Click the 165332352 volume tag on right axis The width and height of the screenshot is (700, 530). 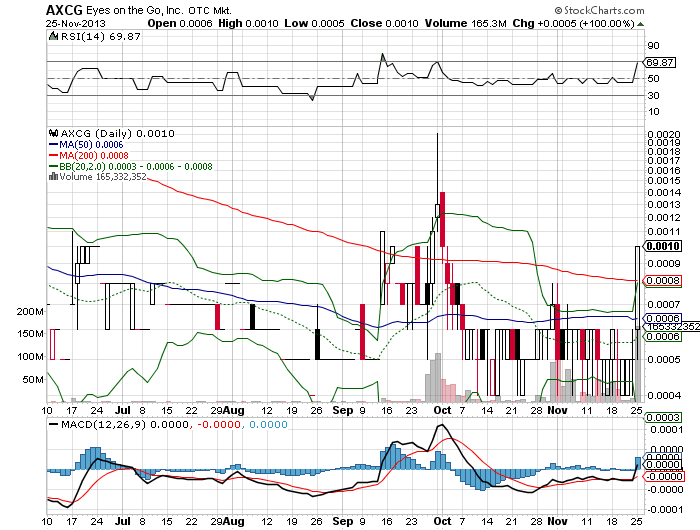click(x=672, y=327)
